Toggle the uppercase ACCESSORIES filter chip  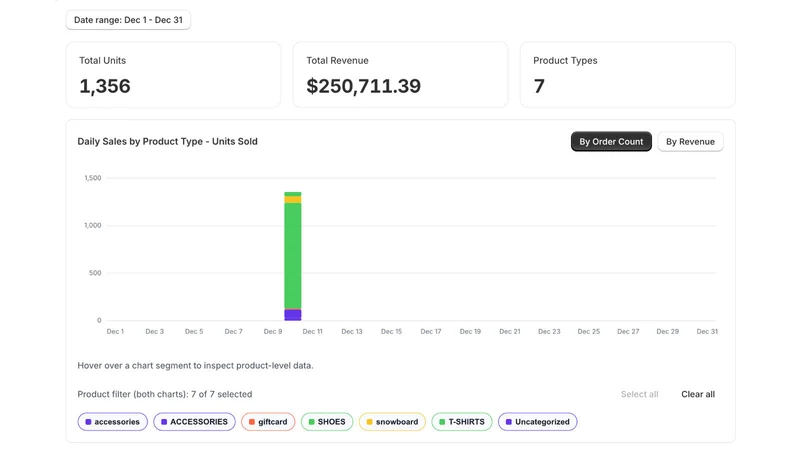pos(194,422)
